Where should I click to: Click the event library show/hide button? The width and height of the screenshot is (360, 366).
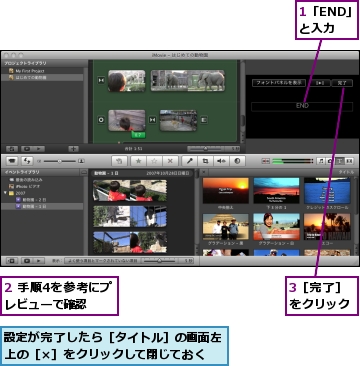point(12,261)
